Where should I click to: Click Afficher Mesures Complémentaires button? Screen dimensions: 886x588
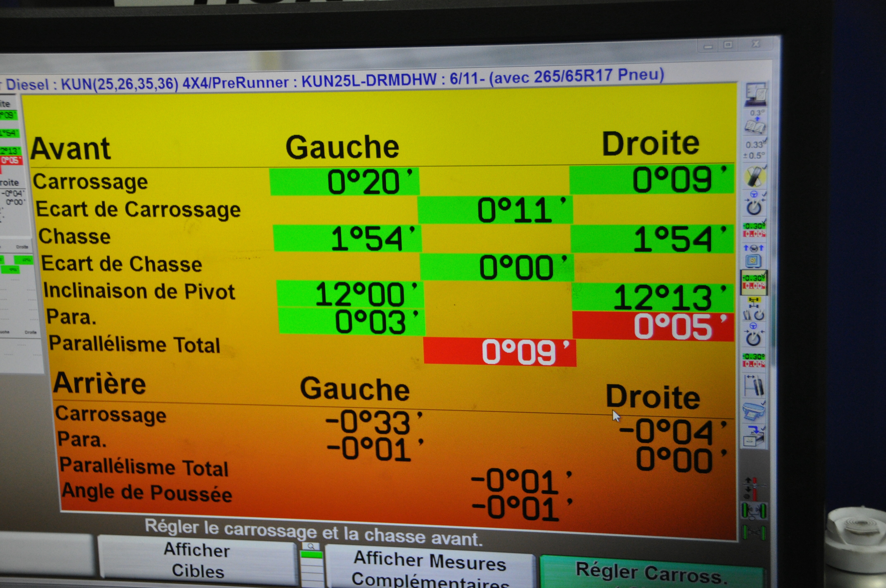(430, 569)
